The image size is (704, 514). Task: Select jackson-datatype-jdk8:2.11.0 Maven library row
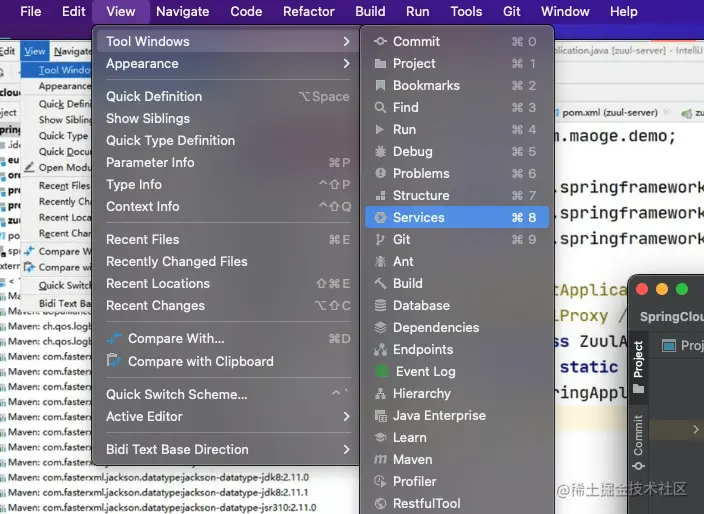[x=158, y=477]
